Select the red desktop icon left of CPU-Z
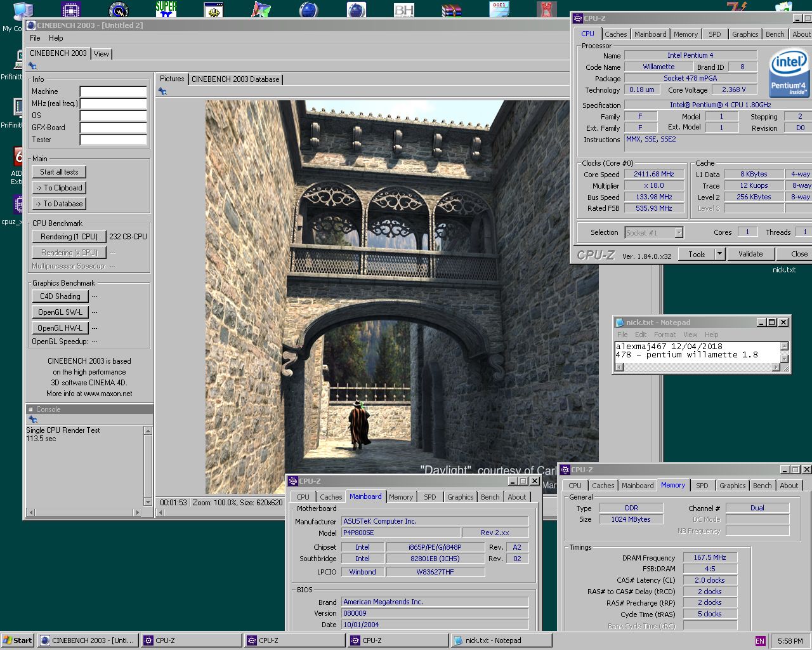 coord(547,10)
